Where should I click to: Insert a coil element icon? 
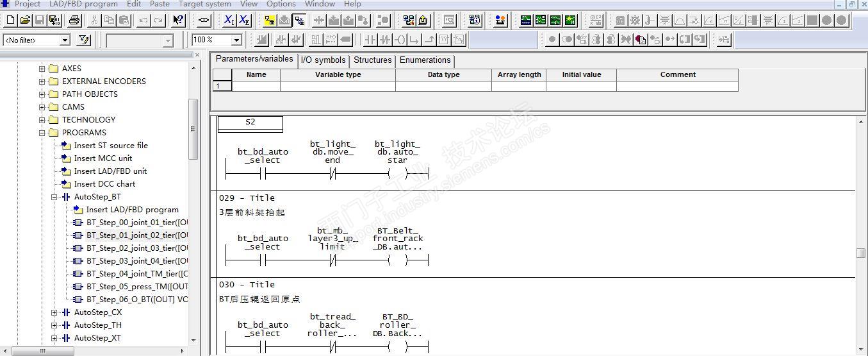point(400,40)
